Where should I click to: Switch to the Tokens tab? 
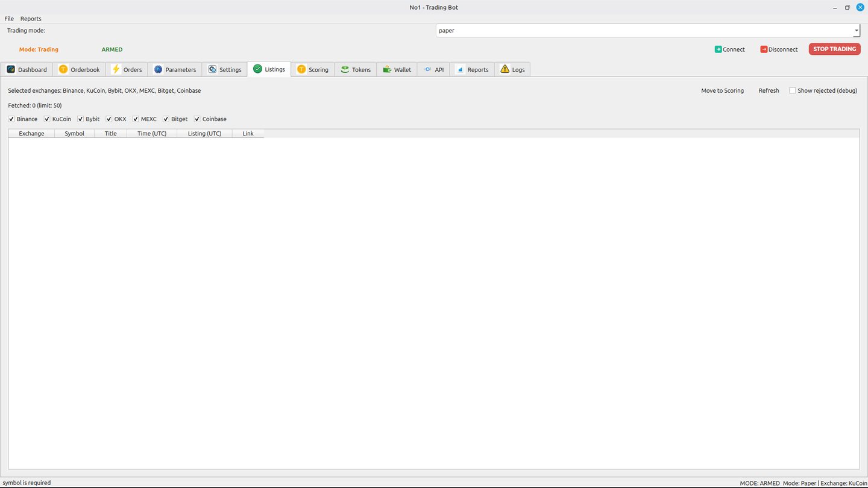point(356,69)
